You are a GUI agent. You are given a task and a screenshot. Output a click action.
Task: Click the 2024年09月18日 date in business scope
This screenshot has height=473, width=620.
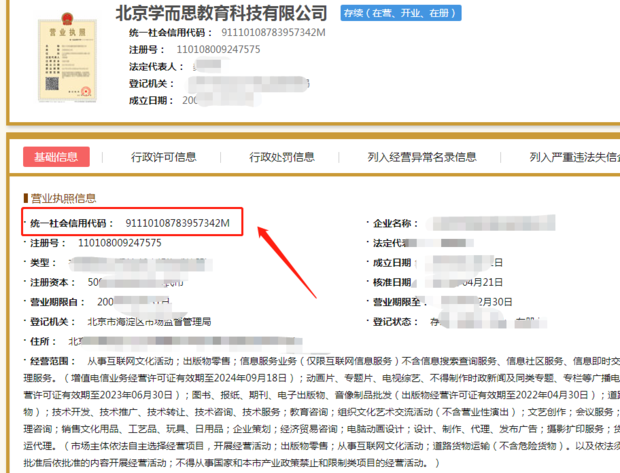tap(249, 378)
